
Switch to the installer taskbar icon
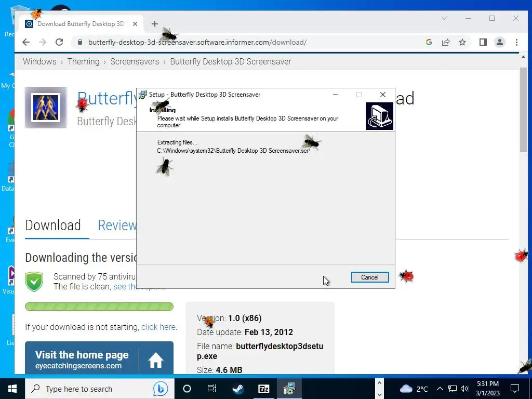(x=289, y=389)
